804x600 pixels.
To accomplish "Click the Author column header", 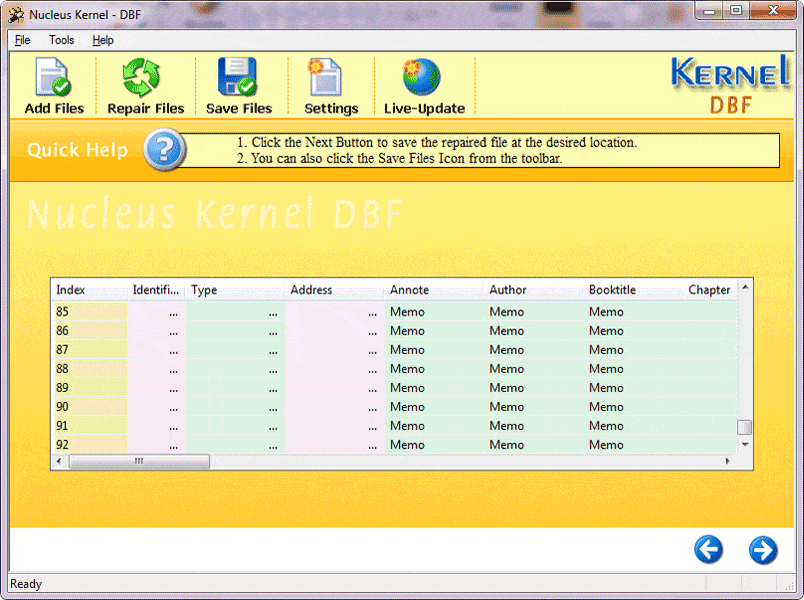I will tap(507, 290).
